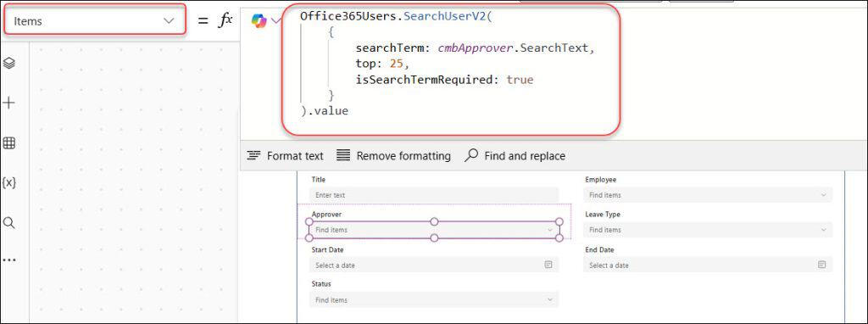The height and width of the screenshot is (324, 868).
Task: Click the Copilot icon in formula bar
Action: (259, 20)
